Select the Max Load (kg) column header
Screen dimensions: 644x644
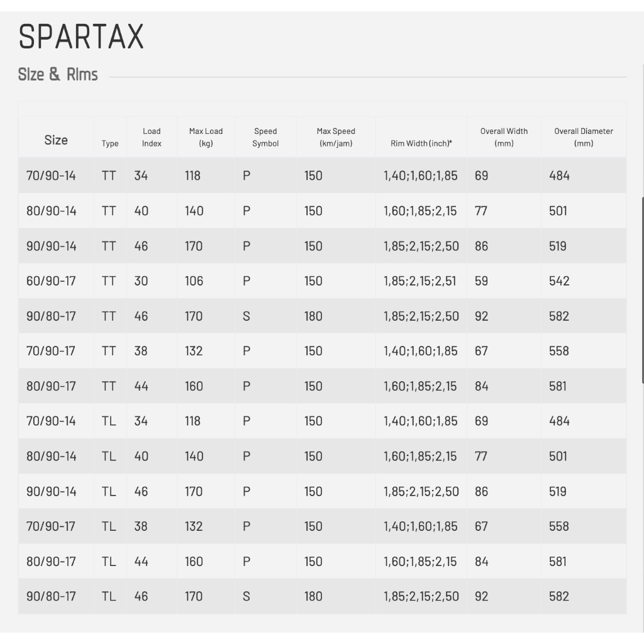pos(206,137)
